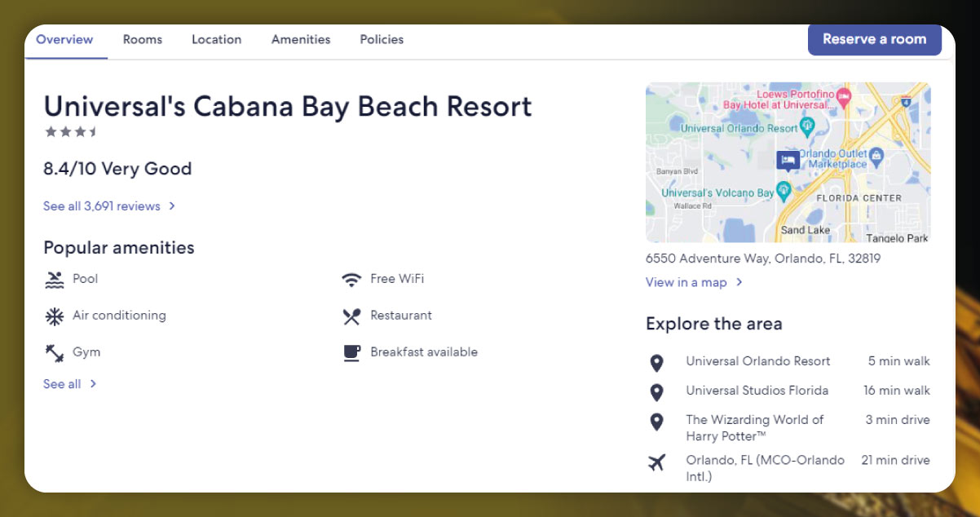Click the Gym dumbbell icon
The height and width of the screenshot is (517, 980).
(55, 353)
